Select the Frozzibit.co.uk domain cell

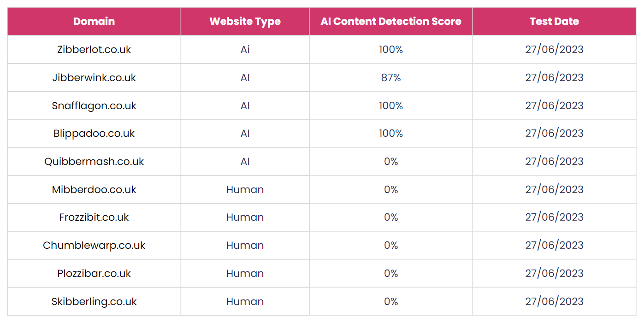coord(94,217)
